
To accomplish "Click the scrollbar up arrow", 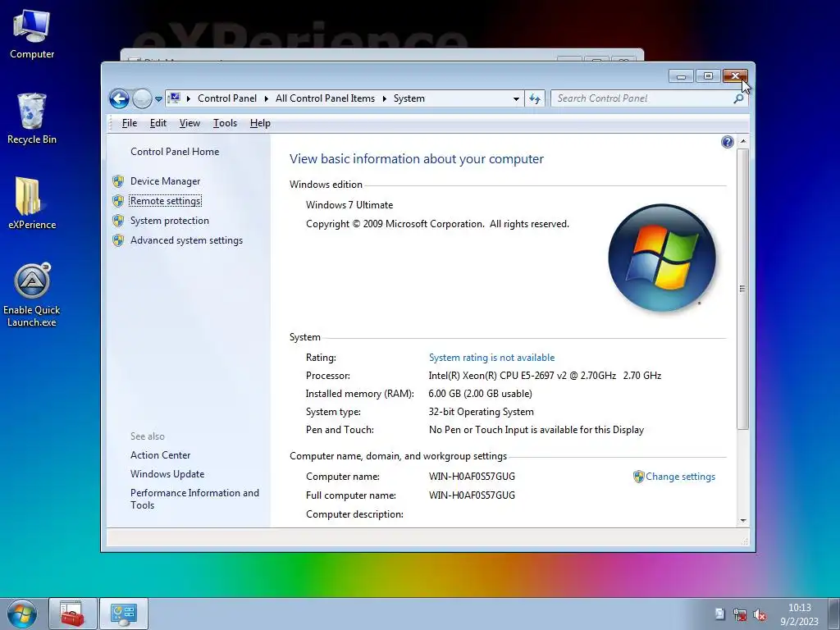I will click(x=742, y=141).
